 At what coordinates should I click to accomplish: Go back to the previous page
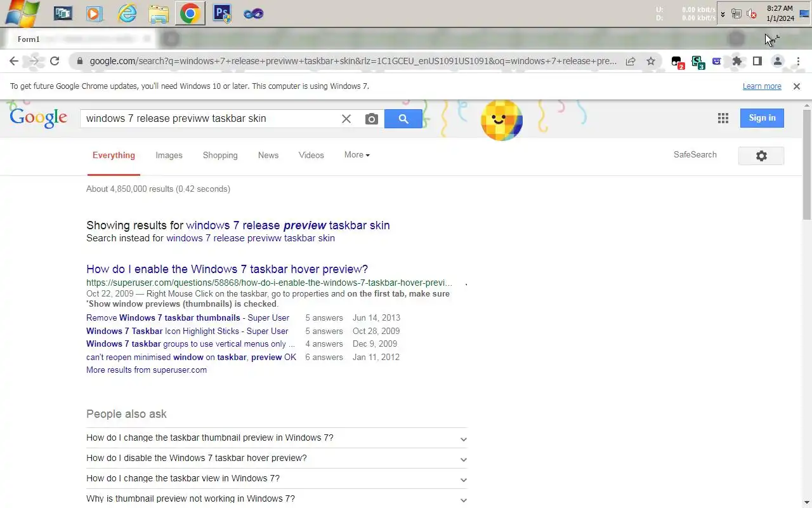tap(14, 61)
